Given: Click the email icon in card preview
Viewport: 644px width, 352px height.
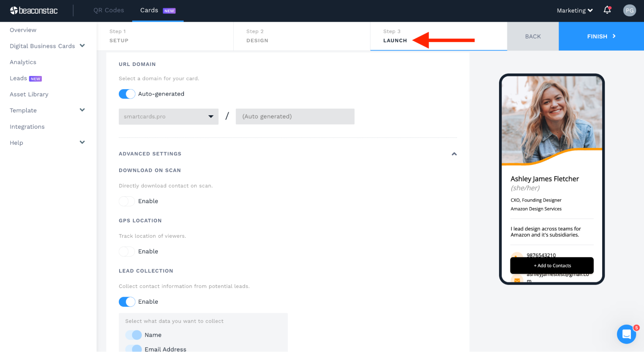Looking at the screenshot, I should coord(517,280).
